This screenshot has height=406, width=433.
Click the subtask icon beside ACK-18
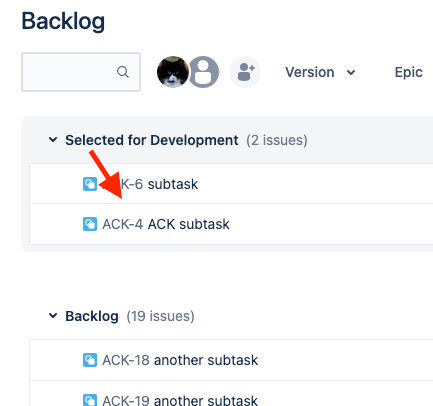90,360
